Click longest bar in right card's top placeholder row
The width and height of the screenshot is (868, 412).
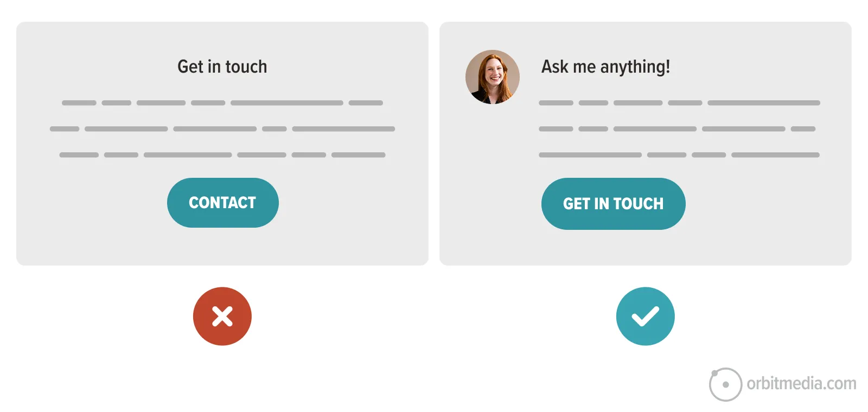tap(764, 103)
